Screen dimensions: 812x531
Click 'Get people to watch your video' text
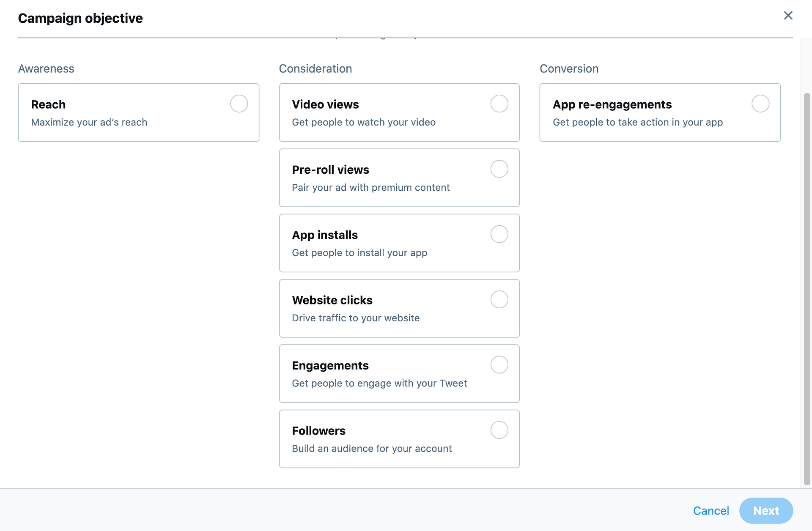(364, 122)
